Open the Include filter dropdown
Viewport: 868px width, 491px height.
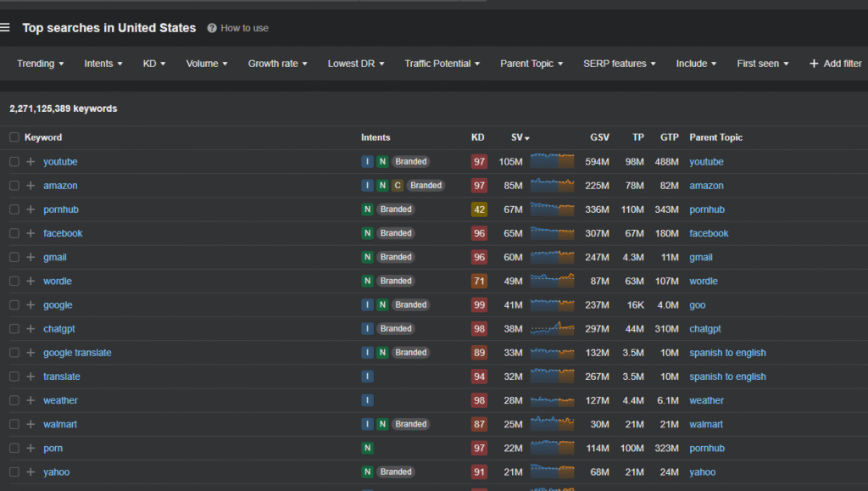(696, 64)
